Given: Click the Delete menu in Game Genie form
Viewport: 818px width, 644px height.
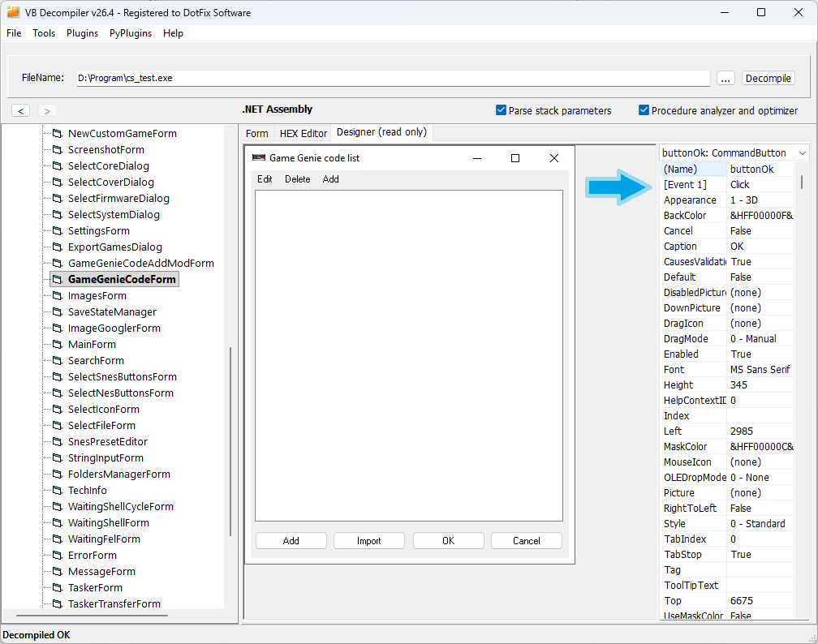Looking at the screenshot, I should tap(297, 179).
